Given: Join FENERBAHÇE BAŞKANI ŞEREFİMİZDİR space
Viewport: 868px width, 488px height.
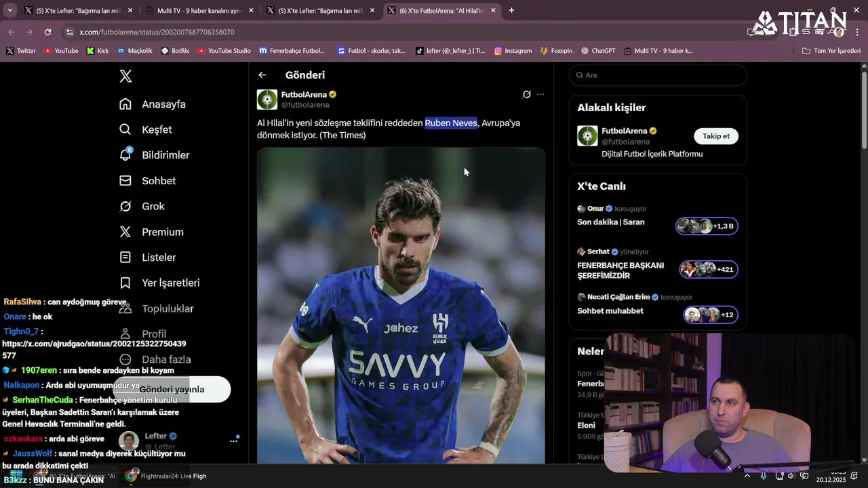Looking at the screenshot, I should click(x=620, y=270).
